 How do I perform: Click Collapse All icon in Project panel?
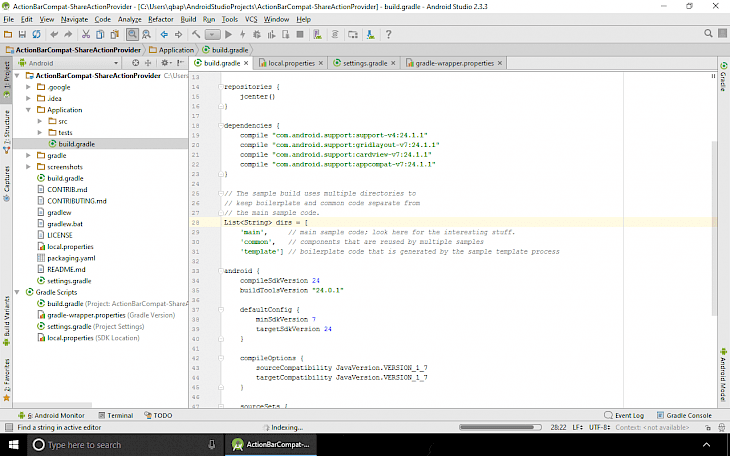[148, 63]
